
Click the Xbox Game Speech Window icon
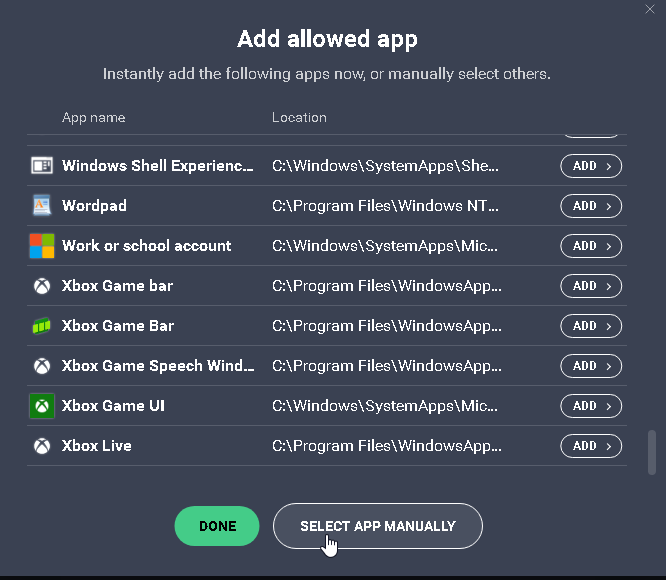[42, 366]
